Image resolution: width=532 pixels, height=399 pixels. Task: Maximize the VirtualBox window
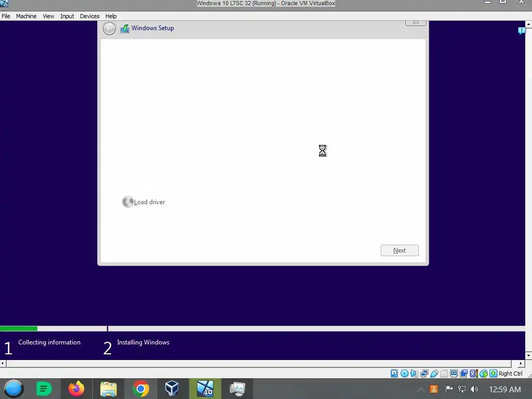503,2
